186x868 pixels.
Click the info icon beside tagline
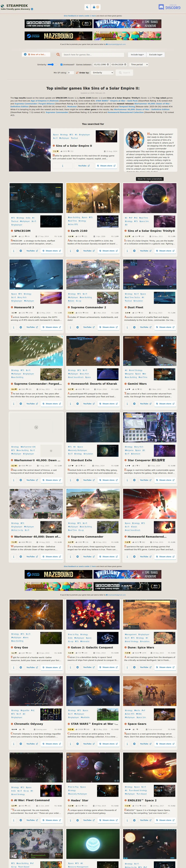click(32, 9)
